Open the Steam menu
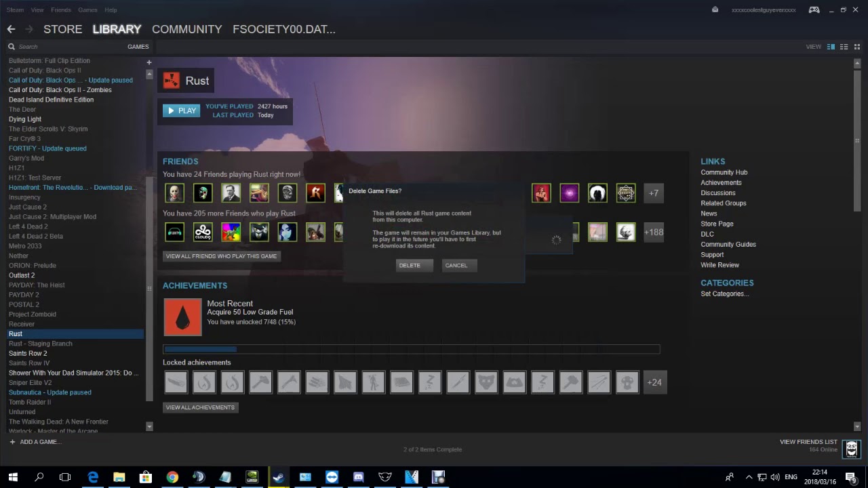The height and width of the screenshot is (488, 868). (x=15, y=10)
